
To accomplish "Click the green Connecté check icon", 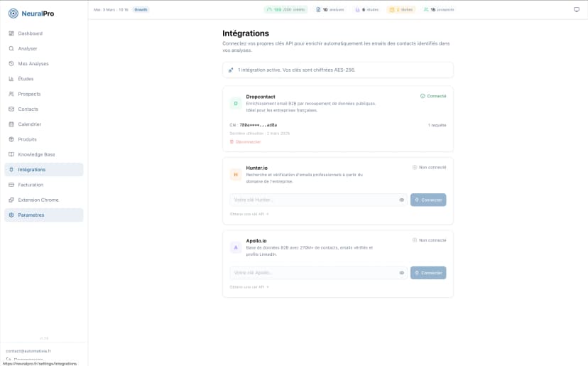I will pos(423,96).
